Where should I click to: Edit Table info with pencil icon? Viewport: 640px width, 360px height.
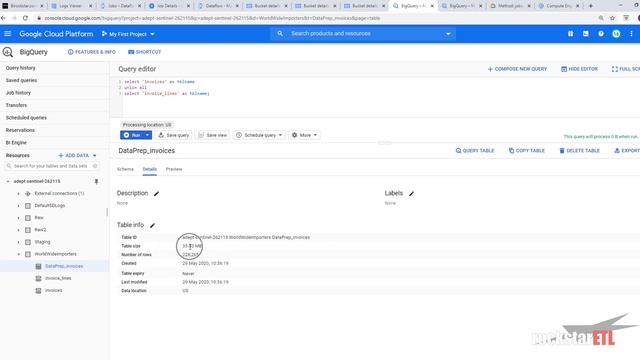[x=152, y=225]
